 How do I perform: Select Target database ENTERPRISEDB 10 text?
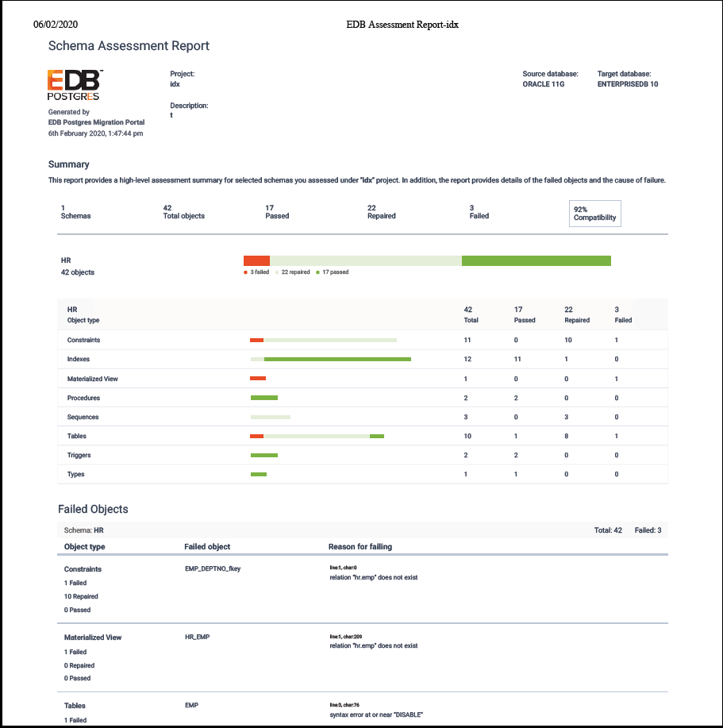coord(628,84)
